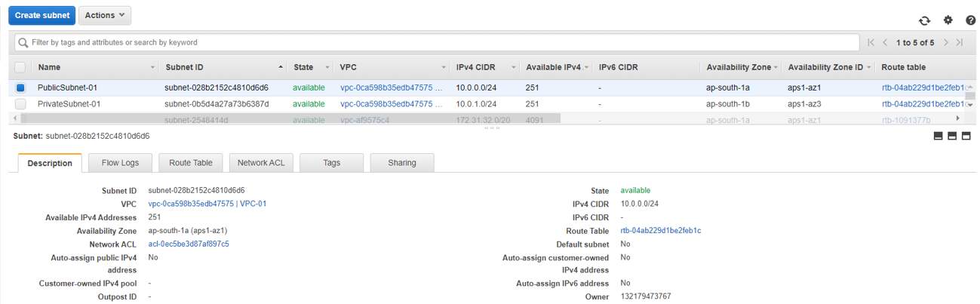Expand the Name column filter arrow
This screenshot has height=304, width=980.
click(153, 68)
